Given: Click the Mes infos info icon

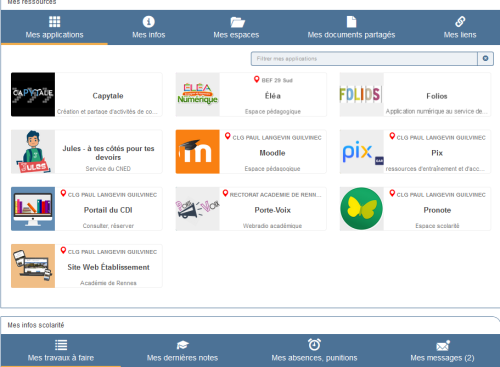Looking at the screenshot, I should click(x=149, y=22).
